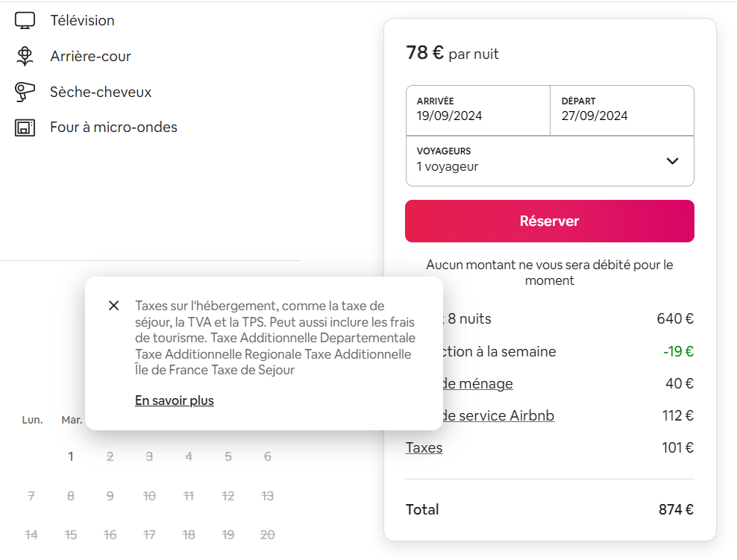Image resolution: width=737 pixels, height=560 pixels.
Task: Click the chevron on the Voyageurs selector
Action: pyautogui.click(x=672, y=160)
